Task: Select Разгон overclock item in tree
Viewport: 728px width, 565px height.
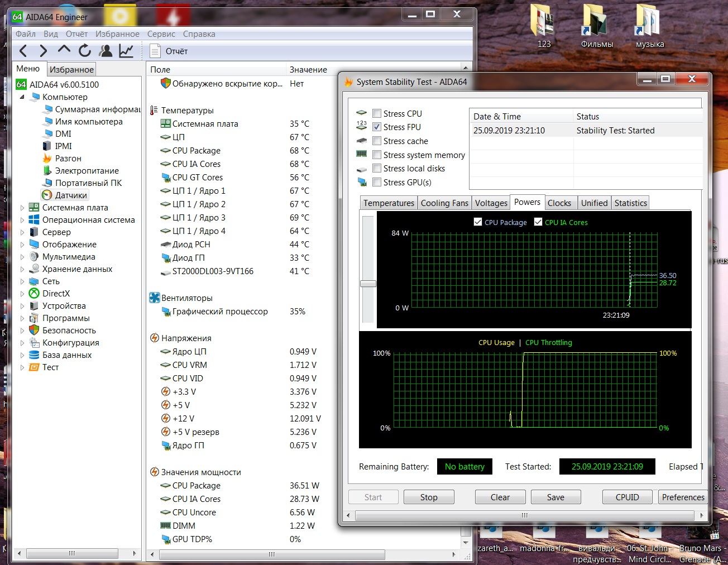Action: click(x=68, y=159)
